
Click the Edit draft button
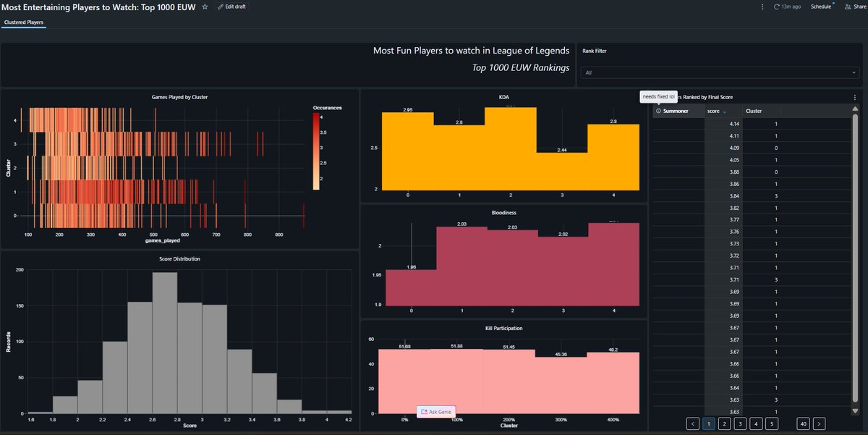(x=232, y=7)
